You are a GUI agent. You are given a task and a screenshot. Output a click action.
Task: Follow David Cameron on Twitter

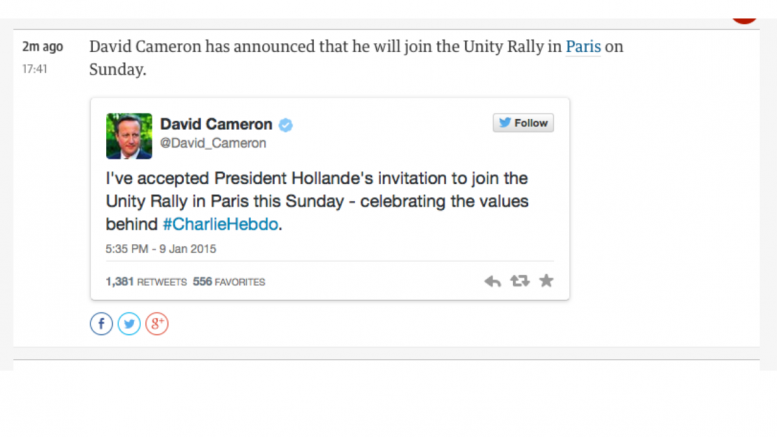tap(523, 123)
